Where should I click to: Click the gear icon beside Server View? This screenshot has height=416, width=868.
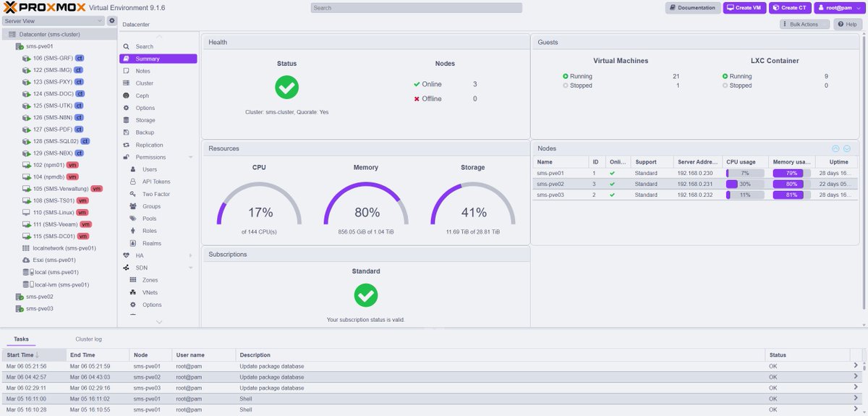112,21
